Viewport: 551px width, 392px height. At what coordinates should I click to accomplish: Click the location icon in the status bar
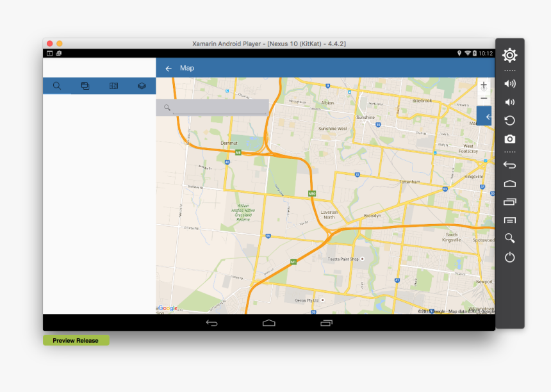coord(459,53)
